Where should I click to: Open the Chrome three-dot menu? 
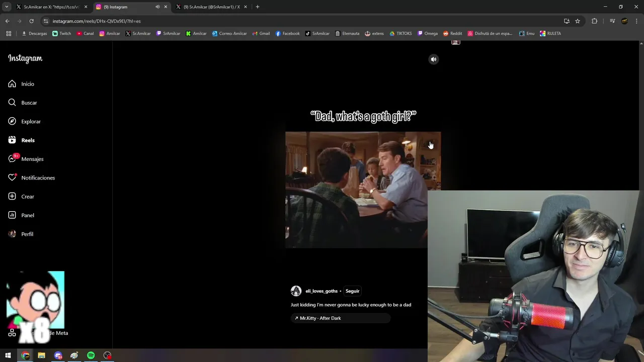click(x=636, y=21)
